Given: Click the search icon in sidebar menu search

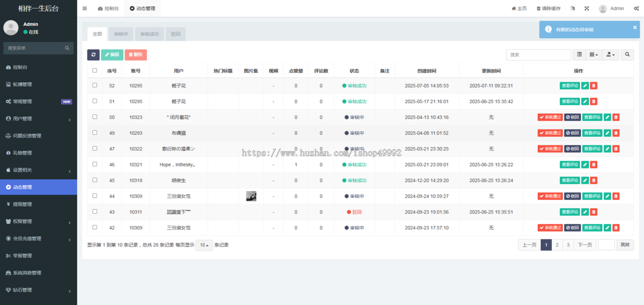Looking at the screenshot, I should [x=68, y=48].
